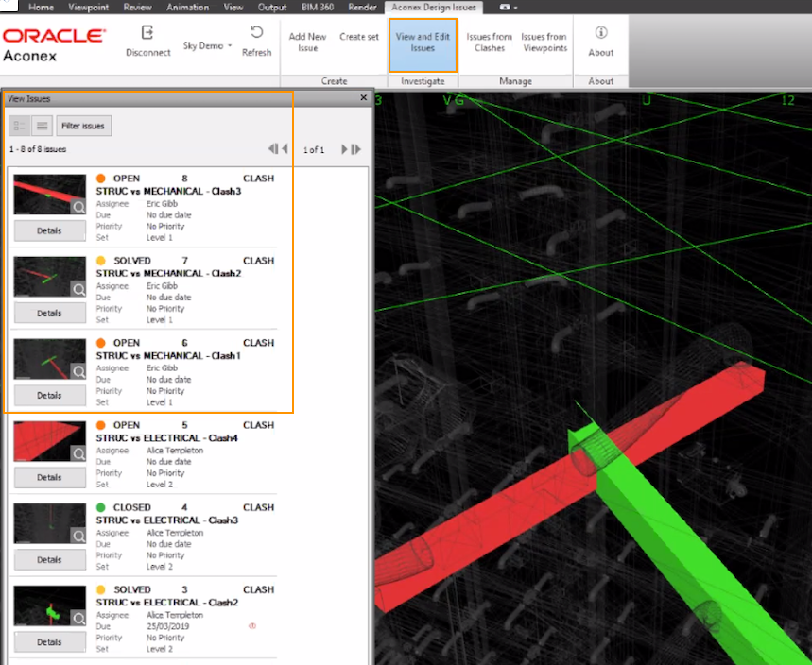This screenshot has height=665, width=812.
Task: Switch to the Animation ribbon tab
Action: (x=187, y=8)
